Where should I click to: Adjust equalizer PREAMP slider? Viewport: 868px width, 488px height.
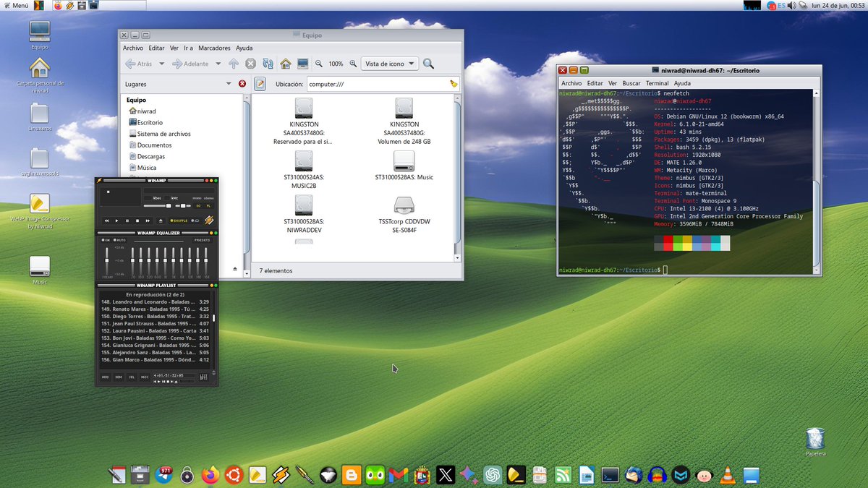[107, 260]
